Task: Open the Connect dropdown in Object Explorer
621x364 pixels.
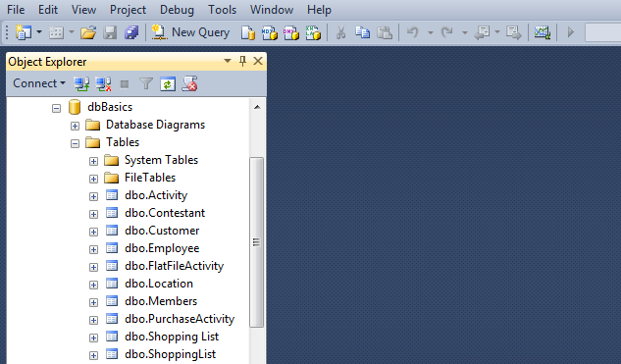Action: (x=39, y=83)
